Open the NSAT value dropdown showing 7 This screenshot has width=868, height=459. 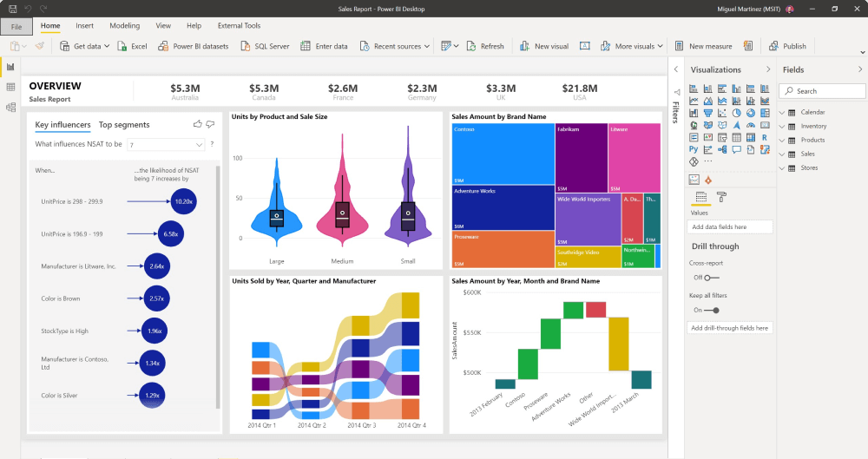click(166, 145)
